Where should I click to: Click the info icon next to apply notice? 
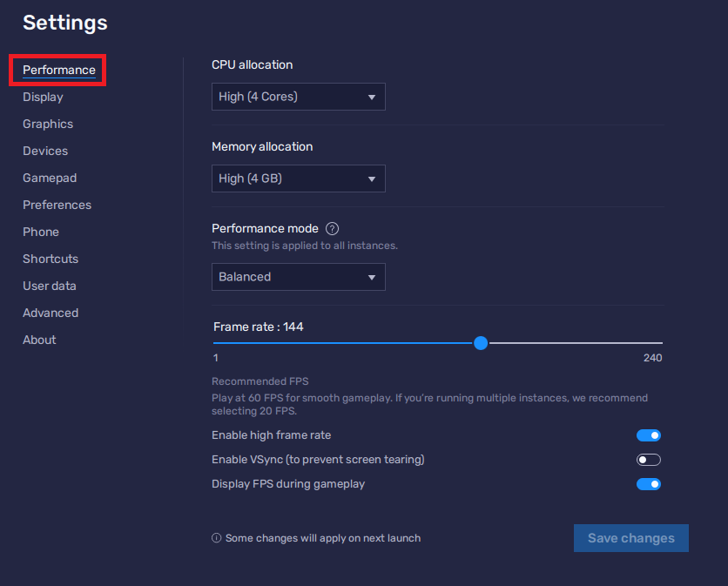coord(215,537)
